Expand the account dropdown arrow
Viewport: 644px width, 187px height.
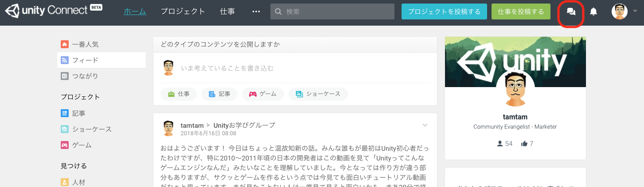click(x=636, y=12)
